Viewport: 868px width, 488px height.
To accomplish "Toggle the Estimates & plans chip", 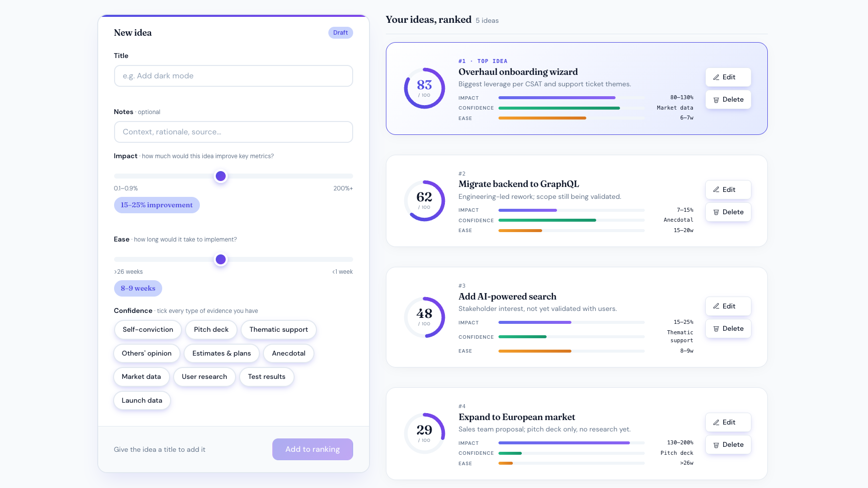I will [x=221, y=354].
